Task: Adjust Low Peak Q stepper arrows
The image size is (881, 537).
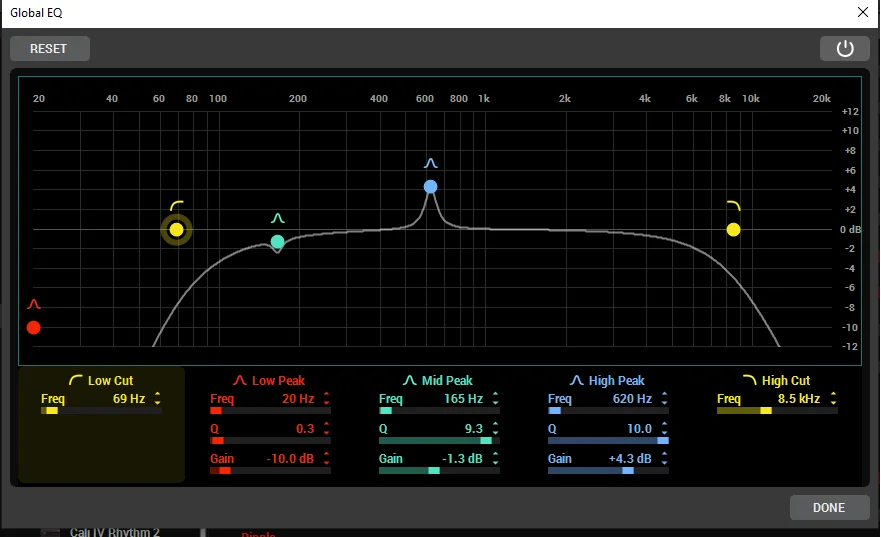Action: (x=326, y=428)
